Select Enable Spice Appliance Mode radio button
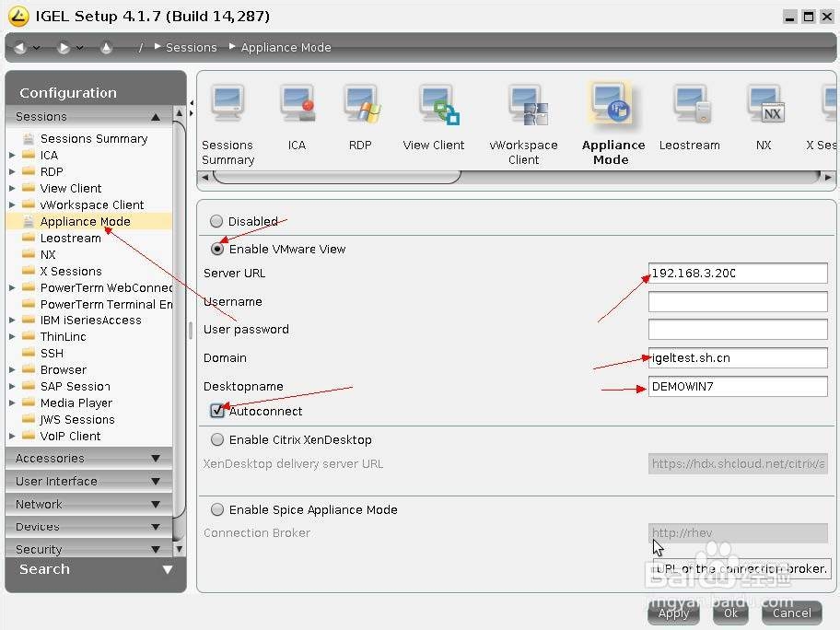 coord(217,509)
